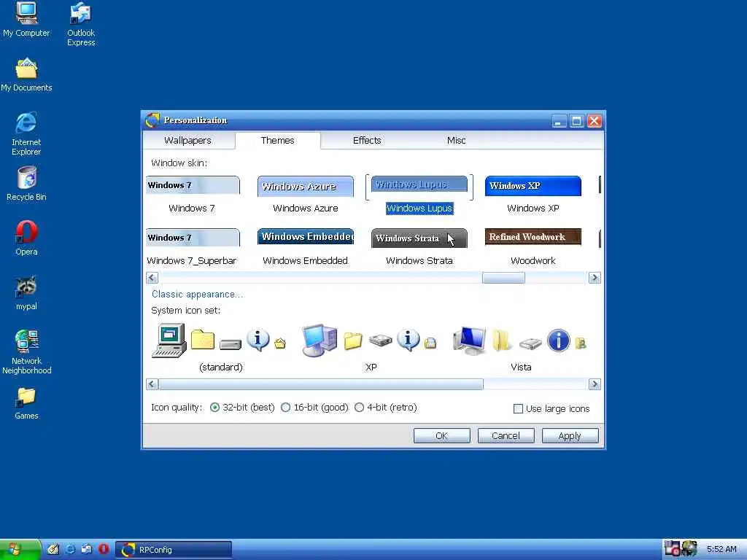This screenshot has height=560, width=747.
Task: Click the icon set scrollbar thumb
Action: click(321, 384)
